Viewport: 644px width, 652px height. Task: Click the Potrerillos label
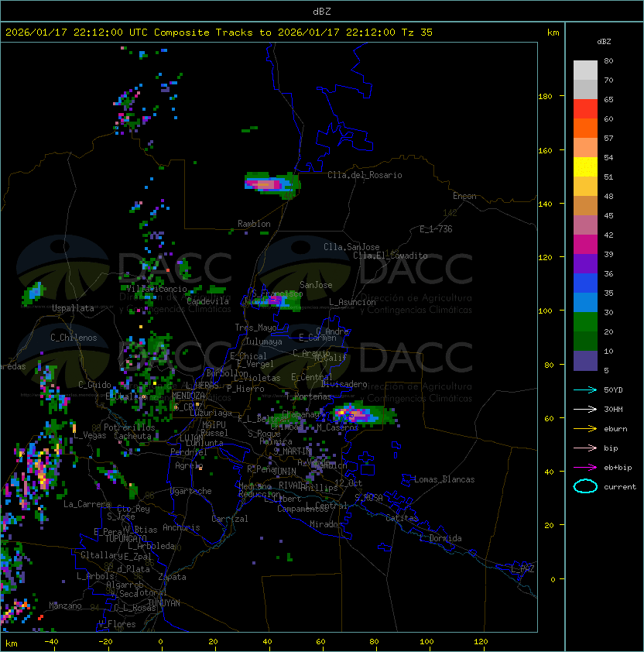point(129,427)
